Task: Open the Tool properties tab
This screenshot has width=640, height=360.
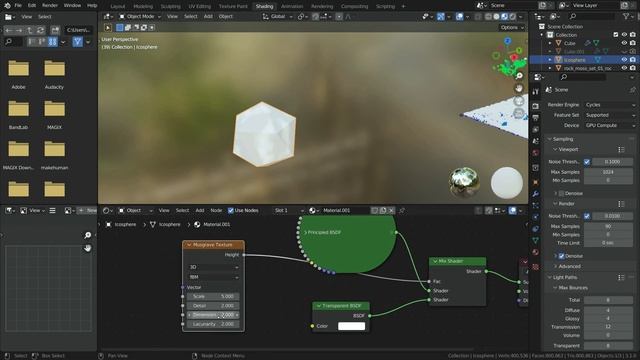Action: [536, 91]
